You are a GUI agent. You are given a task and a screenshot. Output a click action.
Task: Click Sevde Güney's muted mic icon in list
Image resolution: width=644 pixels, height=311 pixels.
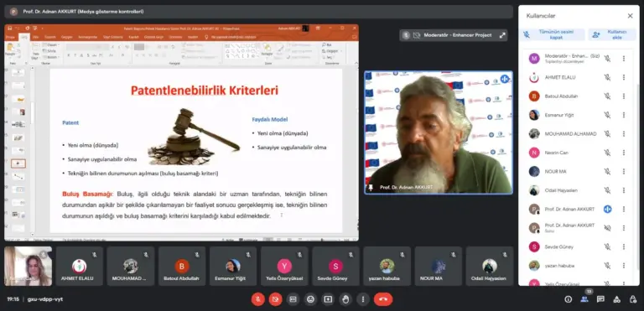coord(607,247)
